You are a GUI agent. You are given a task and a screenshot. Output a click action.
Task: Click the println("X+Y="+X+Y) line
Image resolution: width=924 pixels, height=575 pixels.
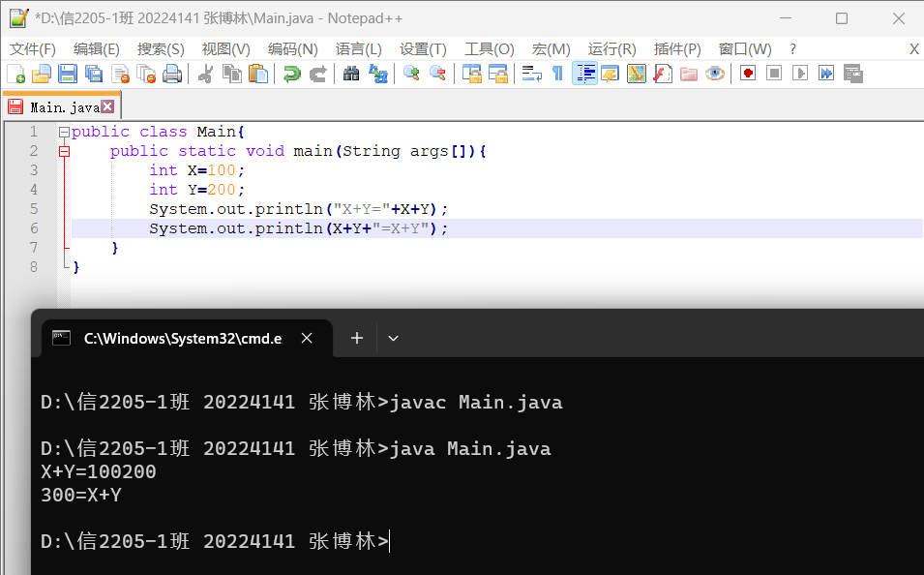(x=299, y=209)
